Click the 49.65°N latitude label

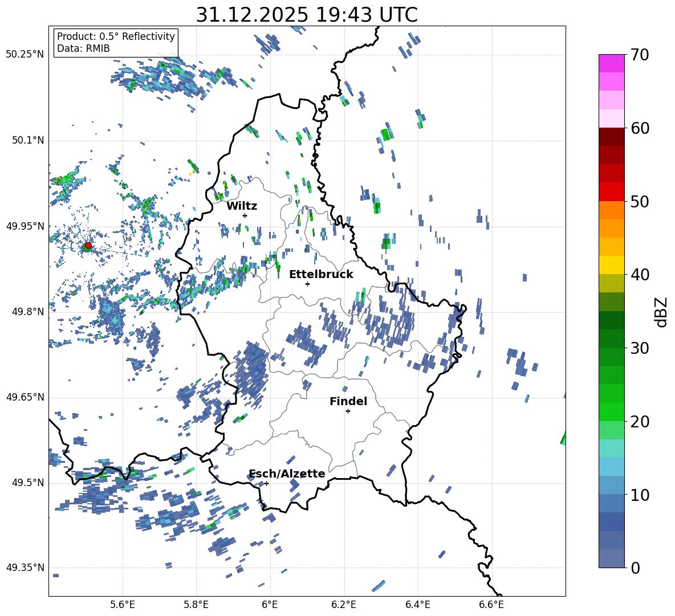click(25, 397)
